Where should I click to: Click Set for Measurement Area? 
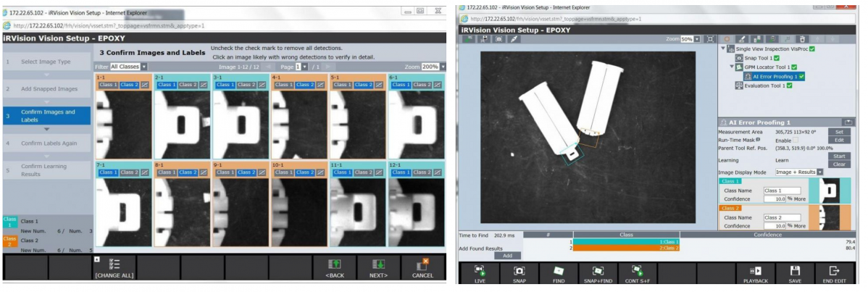839,132
